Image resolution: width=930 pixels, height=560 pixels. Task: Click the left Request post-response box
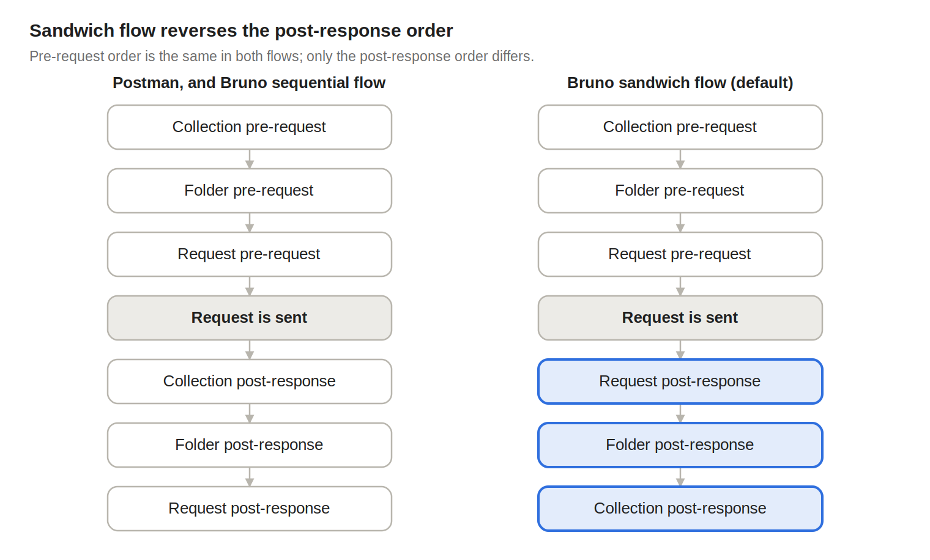point(250,509)
